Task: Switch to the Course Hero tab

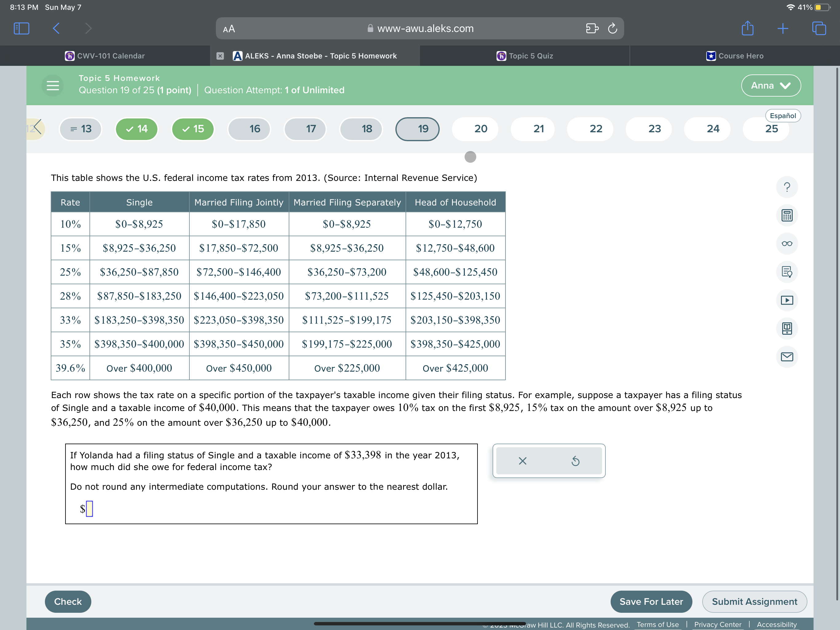Action: pyautogui.click(x=735, y=56)
